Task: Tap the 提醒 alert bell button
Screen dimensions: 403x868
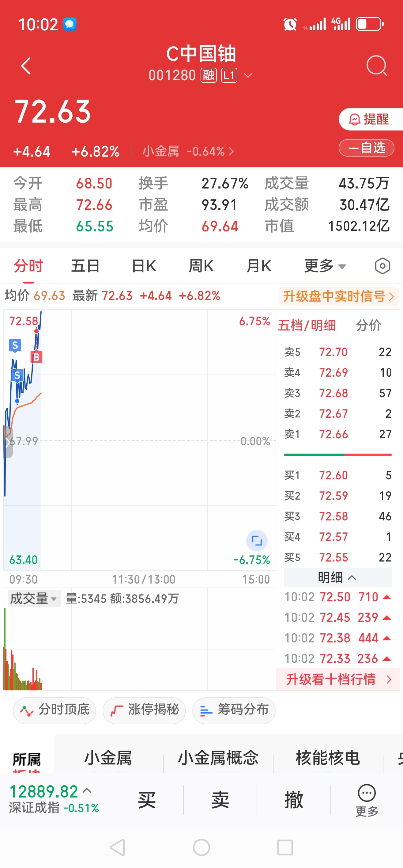Action: (x=370, y=119)
